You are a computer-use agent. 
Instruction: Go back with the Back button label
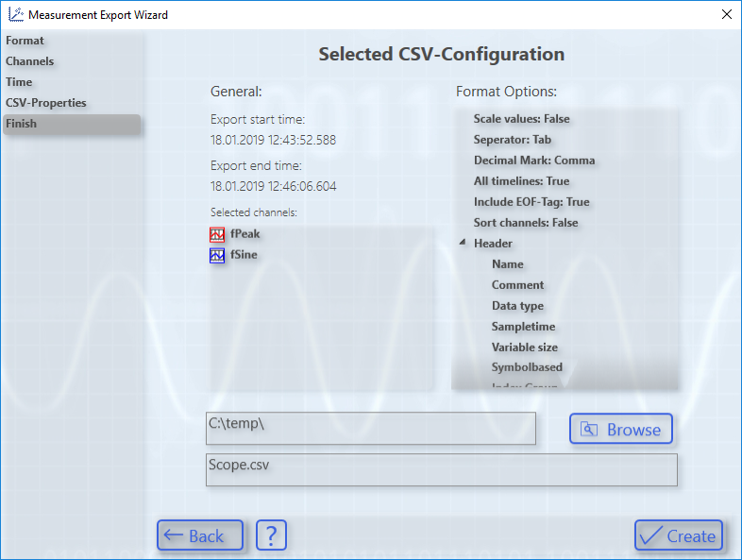tap(206, 536)
